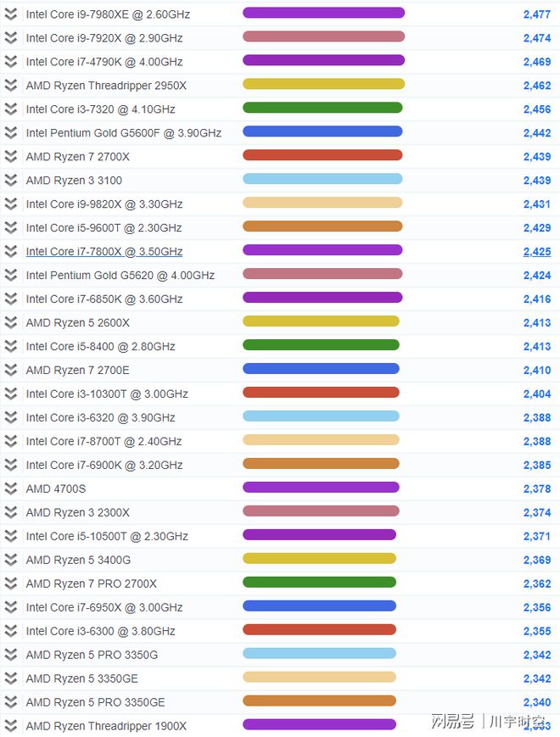Image resolution: width=560 pixels, height=737 pixels.
Task: Click the chevron icon next to Ryzen 7 2700E
Action: click(10, 371)
